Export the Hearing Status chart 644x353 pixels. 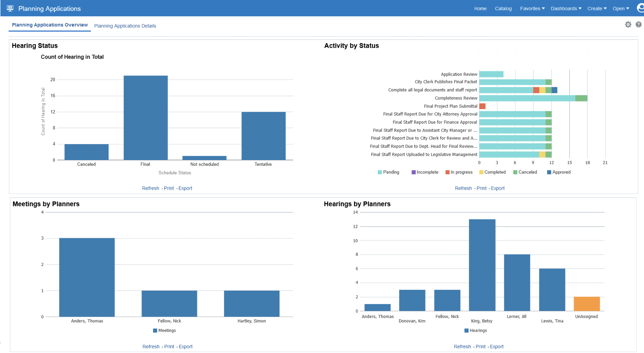(185, 188)
